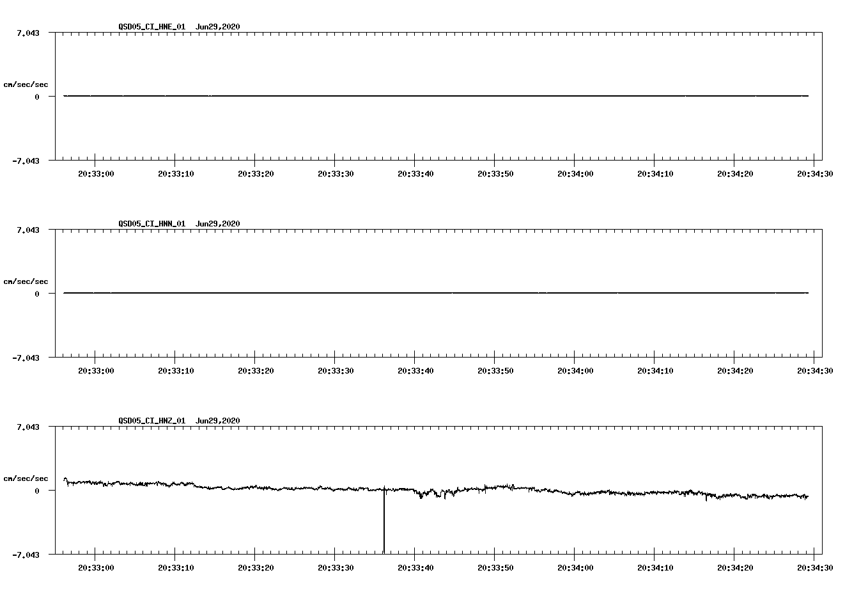Click 20:34:20 time label under HNN plot

pos(735,370)
